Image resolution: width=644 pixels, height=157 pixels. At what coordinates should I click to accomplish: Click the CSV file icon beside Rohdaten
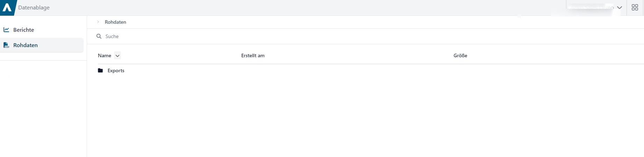point(6,45)
